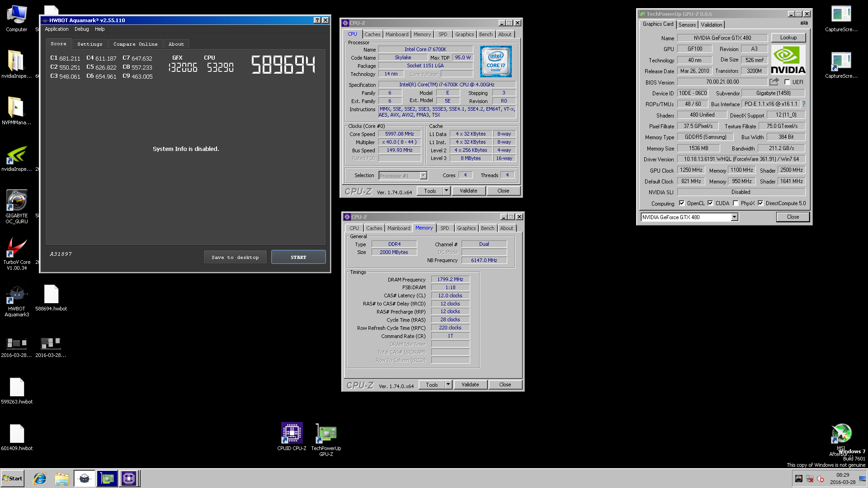Click Save to desktop button
This screenshot has width=868, height=488.
235,257
